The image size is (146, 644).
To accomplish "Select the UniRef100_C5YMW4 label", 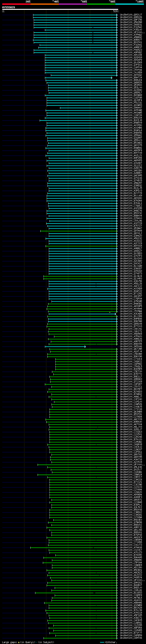I will (131, 311).
